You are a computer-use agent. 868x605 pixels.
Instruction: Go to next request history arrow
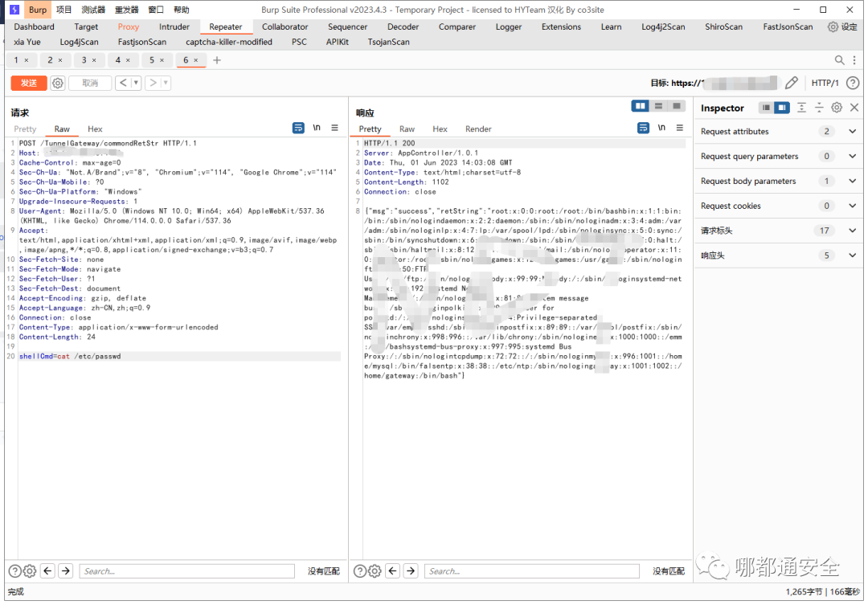click(x=153, y=83)
